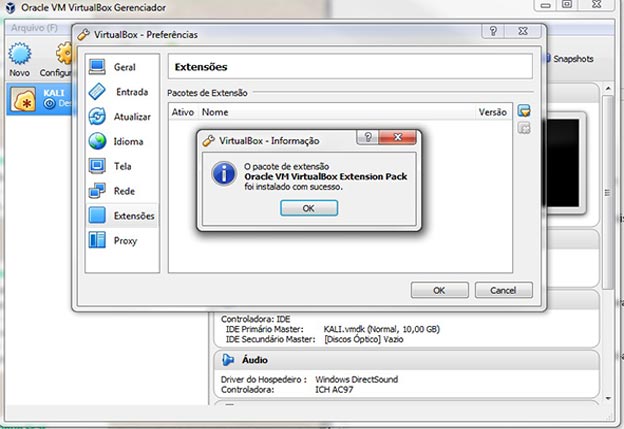Click the Atualizar refresh icon

[x=97, y=117]
